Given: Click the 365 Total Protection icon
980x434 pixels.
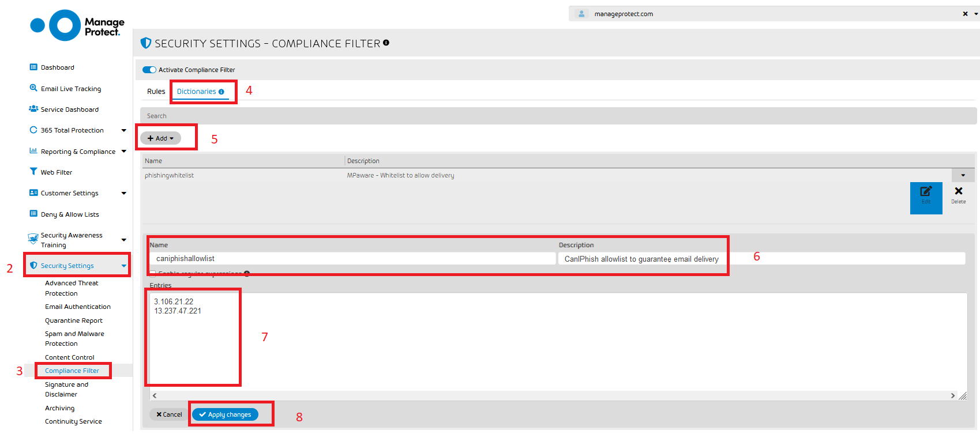Looking at the screenshot, I should (x=33, y=130).
